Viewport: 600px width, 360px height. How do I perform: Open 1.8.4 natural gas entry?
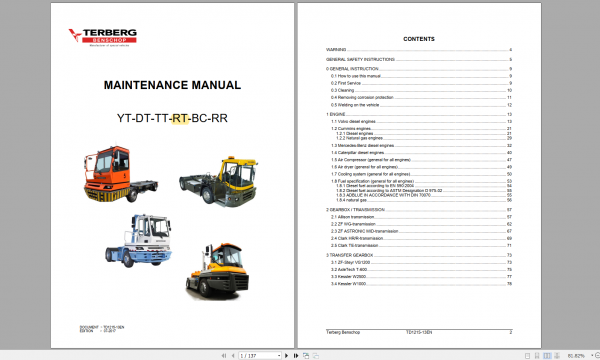(x=424, y=200)
